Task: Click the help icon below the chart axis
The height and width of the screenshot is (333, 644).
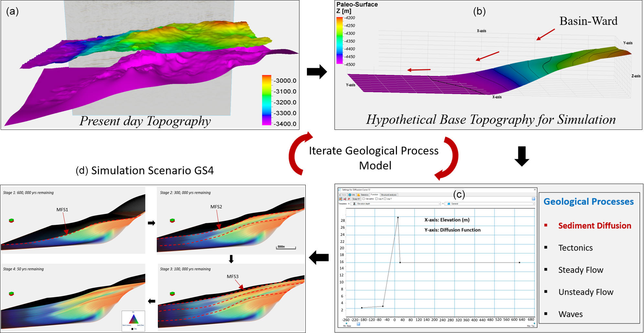Action: pyautogui.click(x=358, y=324)
